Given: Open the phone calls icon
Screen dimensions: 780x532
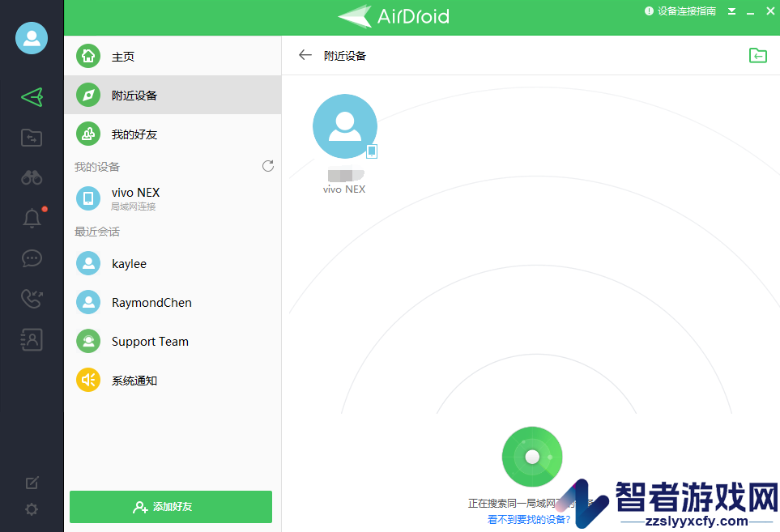Looking at the screenshot, I should pyautogui.click(x=32, y=299).
